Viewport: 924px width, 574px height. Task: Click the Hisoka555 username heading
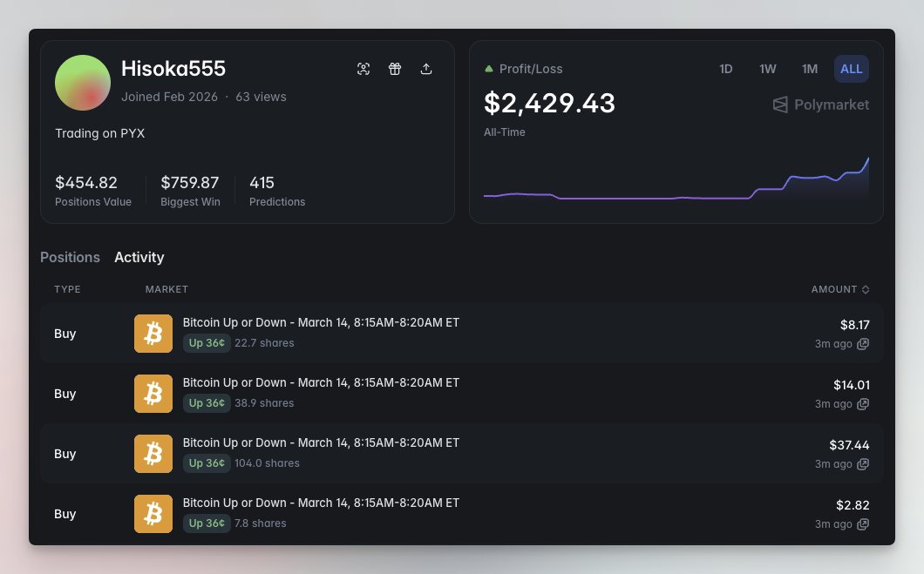coord(173,68)
